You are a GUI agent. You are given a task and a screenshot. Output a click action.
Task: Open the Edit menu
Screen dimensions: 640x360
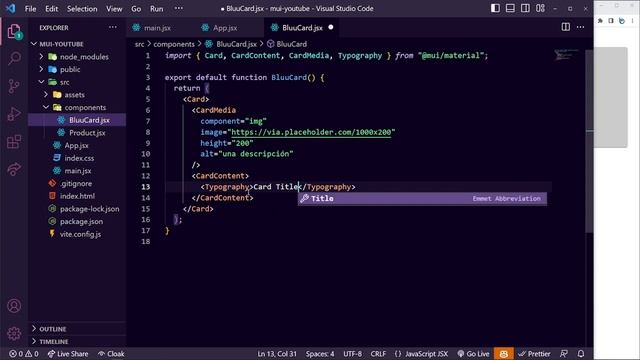tap(51, 9)
